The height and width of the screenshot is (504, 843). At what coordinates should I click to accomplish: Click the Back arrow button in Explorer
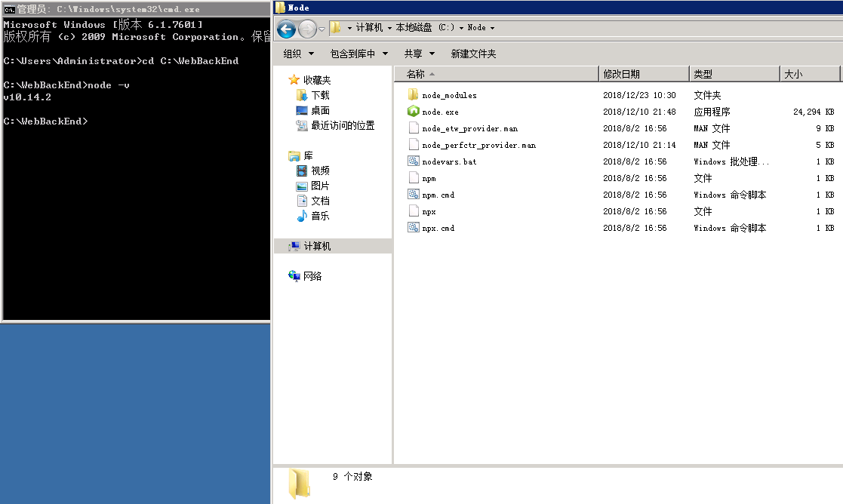tap(287, 29)
